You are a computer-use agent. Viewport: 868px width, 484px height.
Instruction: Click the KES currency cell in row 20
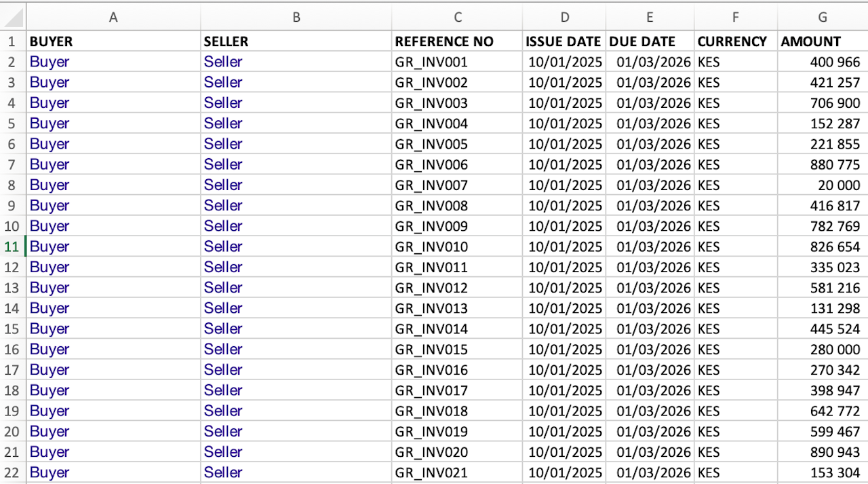pos(709,432)
